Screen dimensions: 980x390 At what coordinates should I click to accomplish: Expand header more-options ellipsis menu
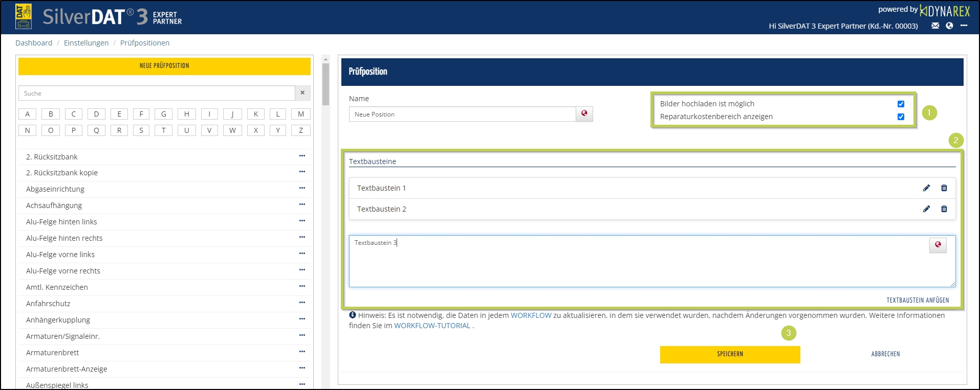tap(964, 26)
